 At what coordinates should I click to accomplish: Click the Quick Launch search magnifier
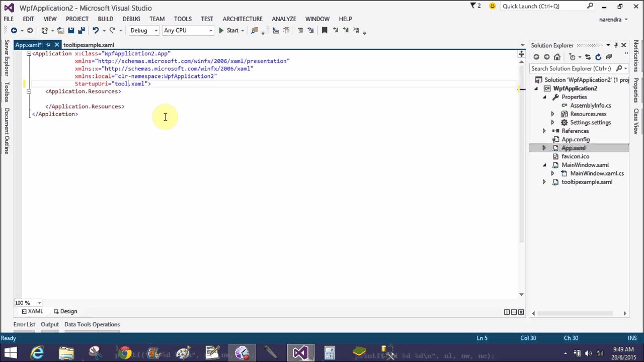[x=590, y=6]
